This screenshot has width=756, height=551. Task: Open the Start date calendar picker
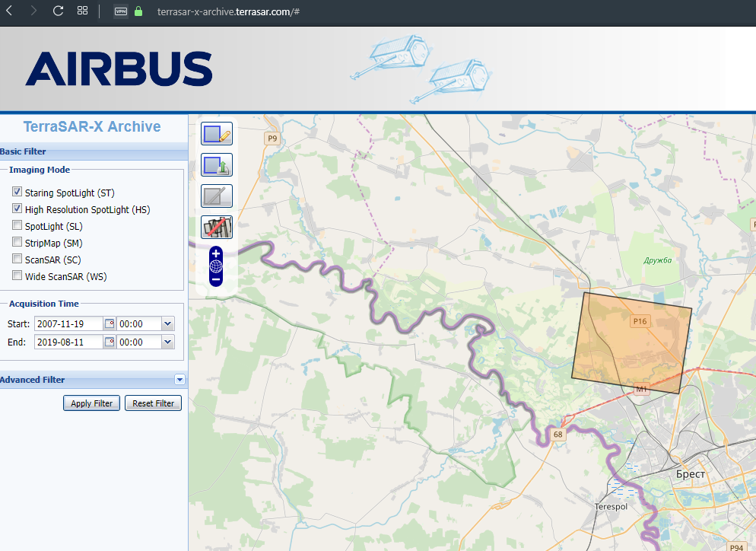click(x=110, y=323)
